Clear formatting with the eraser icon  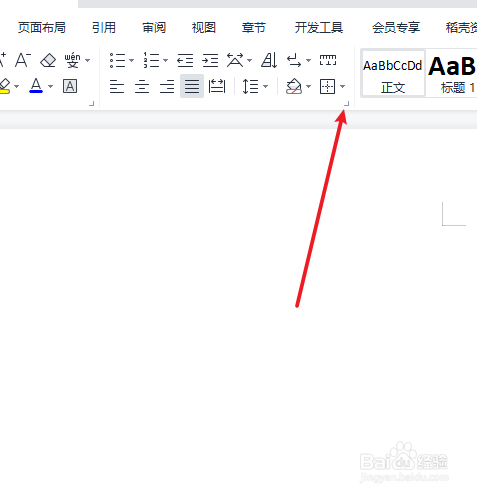(48, 60)
